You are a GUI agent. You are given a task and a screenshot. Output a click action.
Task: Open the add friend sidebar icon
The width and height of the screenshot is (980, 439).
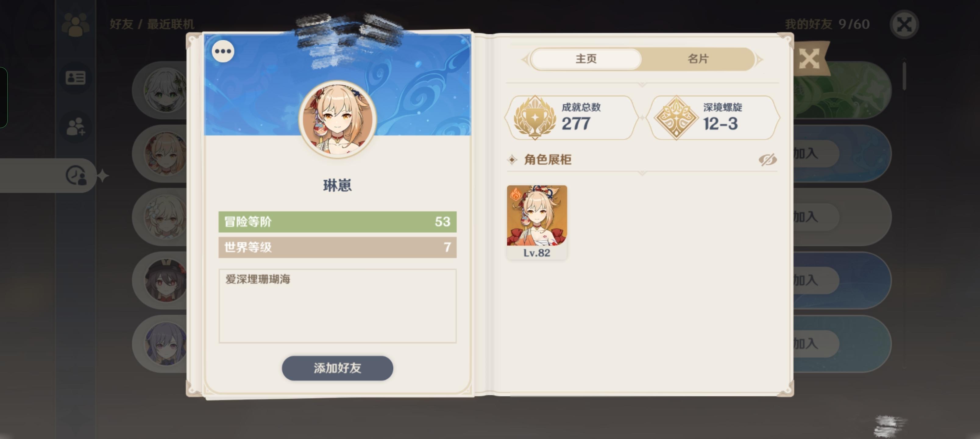point(75,127)
